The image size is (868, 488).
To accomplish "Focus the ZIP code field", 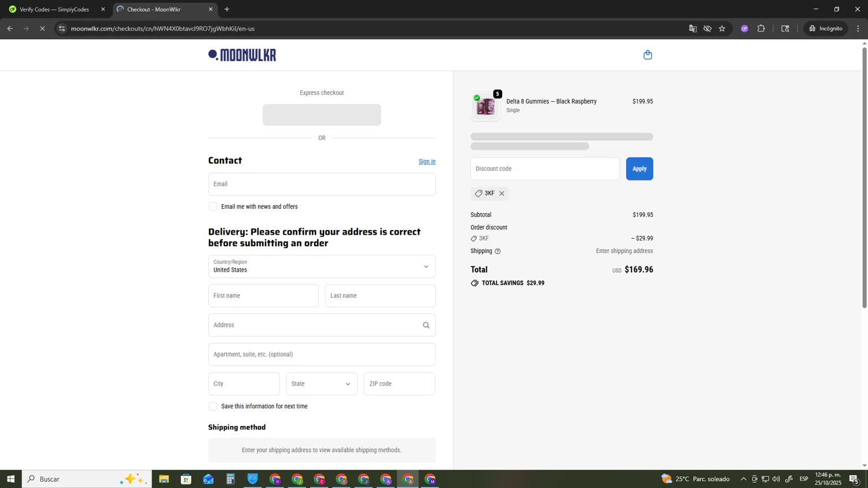I will (400, 384).
